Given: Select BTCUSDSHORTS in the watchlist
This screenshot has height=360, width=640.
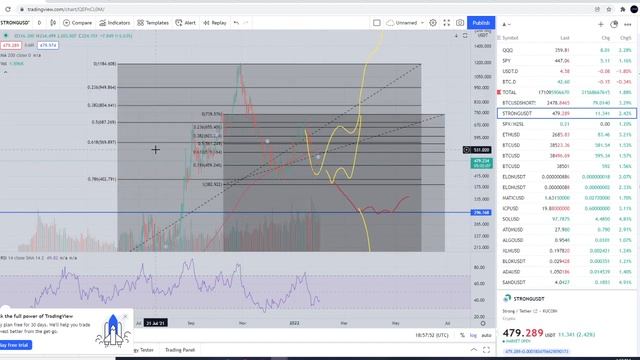Looking at the screenshot, I should point(567,103).
